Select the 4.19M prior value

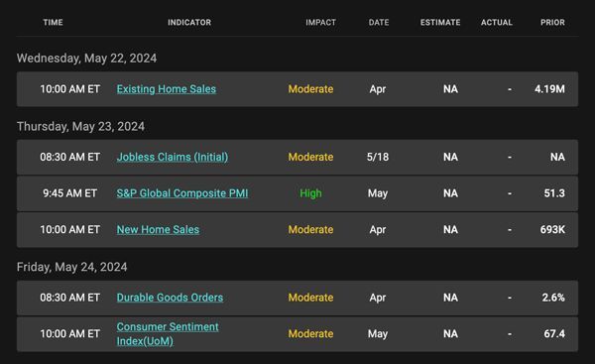(549, 89)
